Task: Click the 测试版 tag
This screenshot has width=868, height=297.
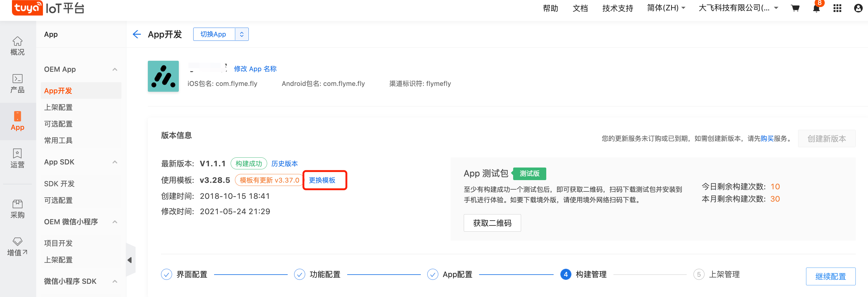Action: (x=529, y=174)
